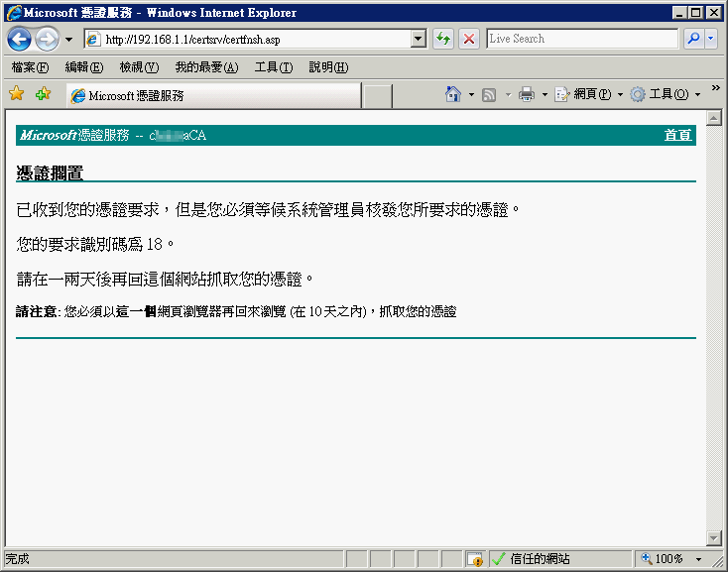Click Add to Favorites star-plus icon
The image size is (728, 572).
pos(44,94)
